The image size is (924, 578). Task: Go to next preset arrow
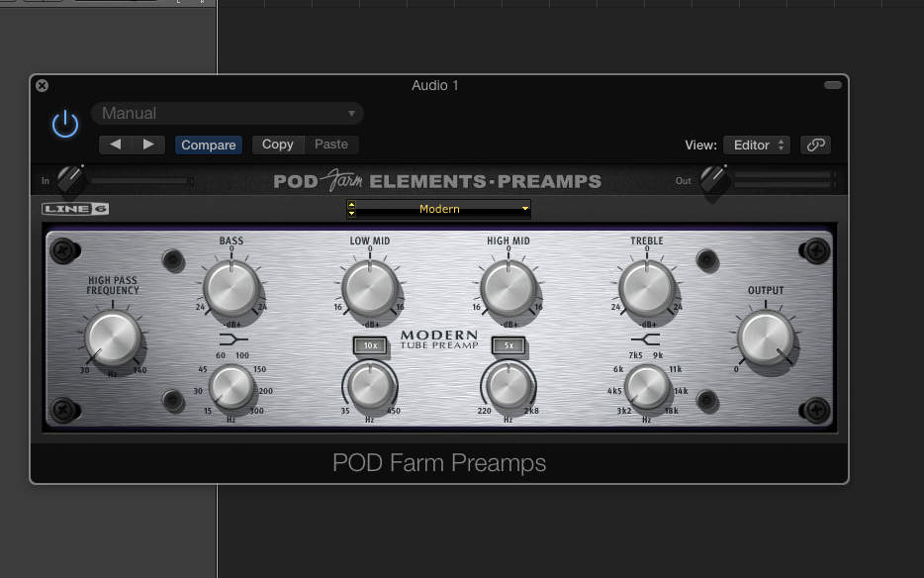[148, 144]
